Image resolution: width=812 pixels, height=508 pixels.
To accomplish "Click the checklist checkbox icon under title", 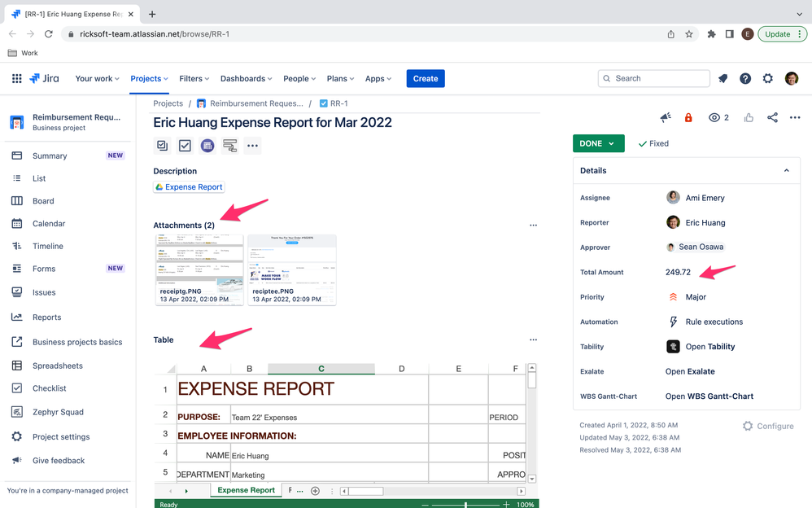I will coord(185,146).
